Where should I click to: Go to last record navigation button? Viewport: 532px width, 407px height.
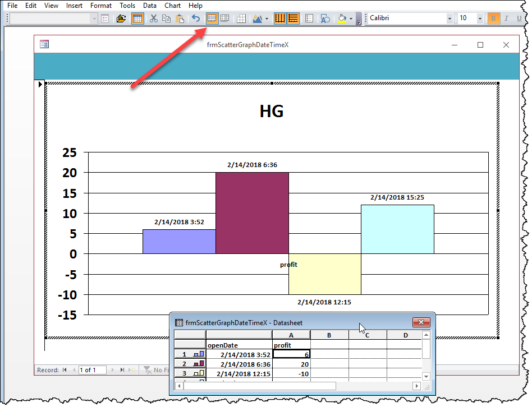click(x=122, y=370)
